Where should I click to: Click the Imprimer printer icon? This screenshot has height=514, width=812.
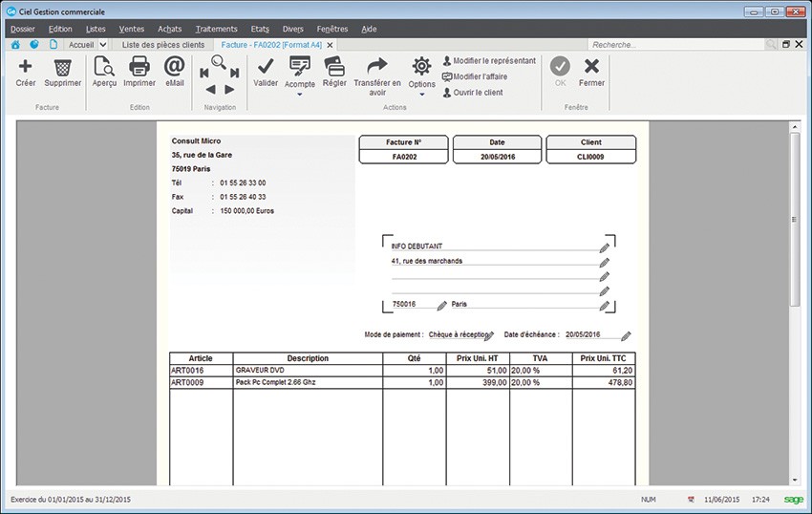coord(139,67)
